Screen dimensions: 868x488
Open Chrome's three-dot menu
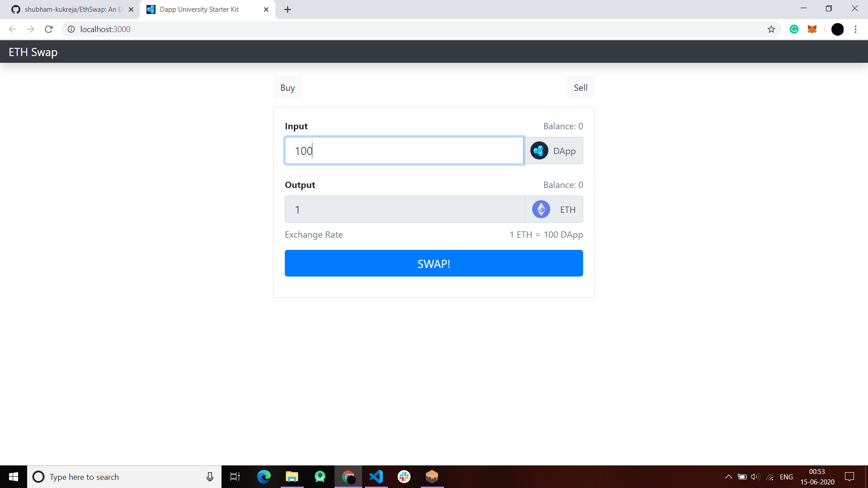click(855, 29)
